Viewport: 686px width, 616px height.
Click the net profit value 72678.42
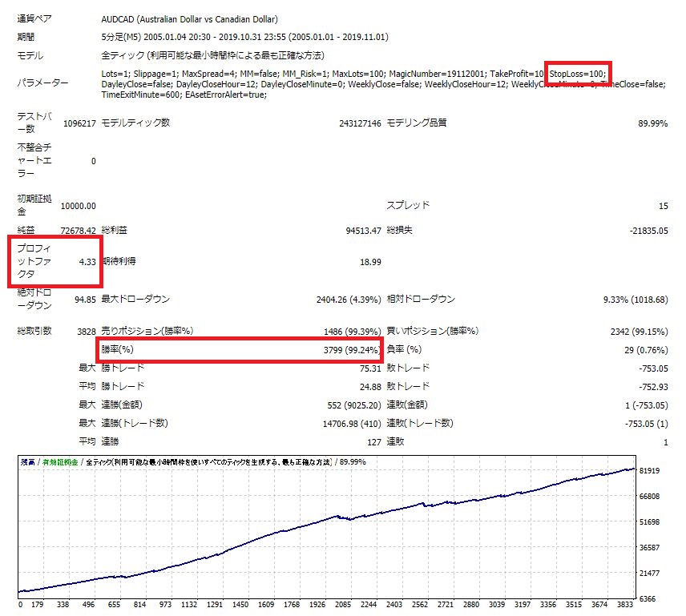[79, 231]
